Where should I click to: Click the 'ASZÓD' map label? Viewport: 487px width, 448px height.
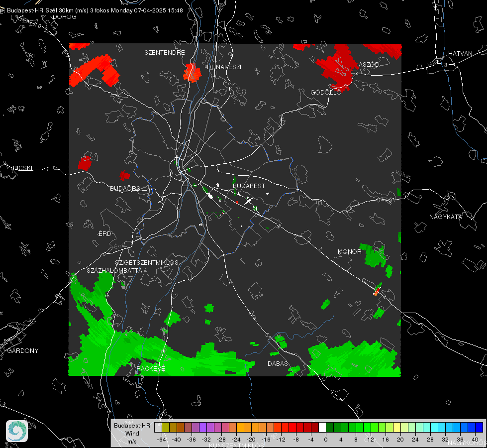[x=369, y=65]
